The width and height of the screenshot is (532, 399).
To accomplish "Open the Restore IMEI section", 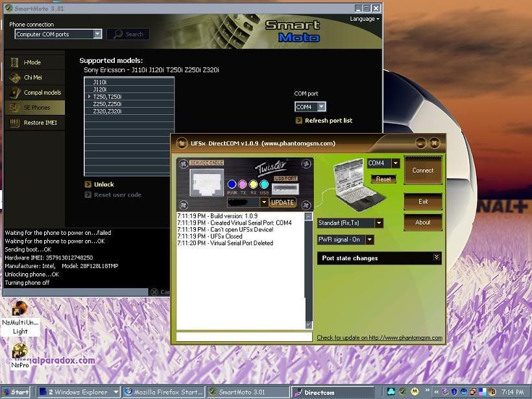I will [34, 123].
